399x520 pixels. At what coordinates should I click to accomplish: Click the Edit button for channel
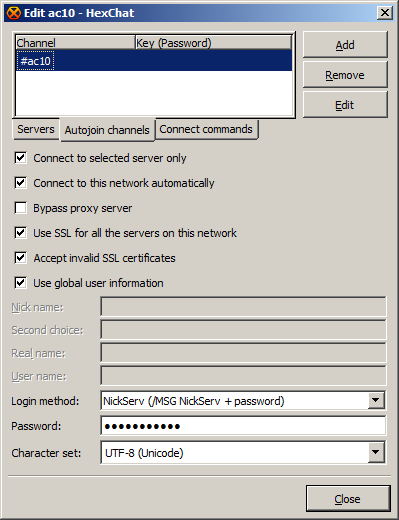[x=345, y=105]
